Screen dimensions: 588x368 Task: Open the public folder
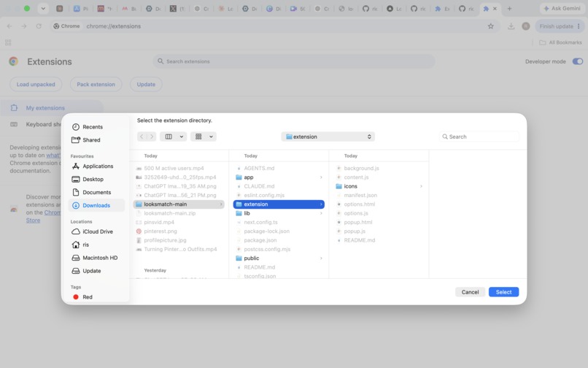click(279, 258)
